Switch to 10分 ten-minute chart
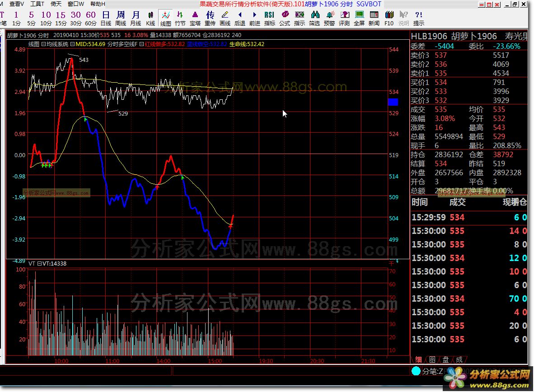This screenshot has width=534, height=392. coord(46,19)
